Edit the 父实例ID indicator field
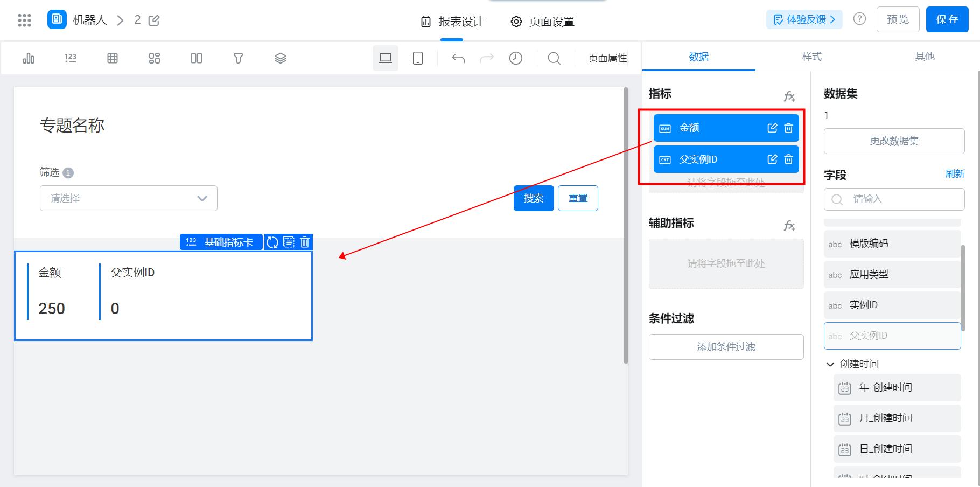 coord(772,159)
